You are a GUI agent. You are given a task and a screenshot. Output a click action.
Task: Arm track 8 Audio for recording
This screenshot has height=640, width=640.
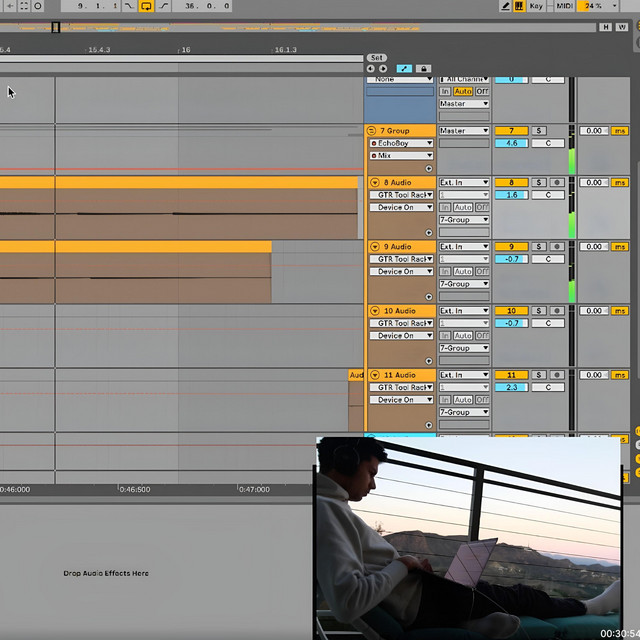click(x=557, y=183)
